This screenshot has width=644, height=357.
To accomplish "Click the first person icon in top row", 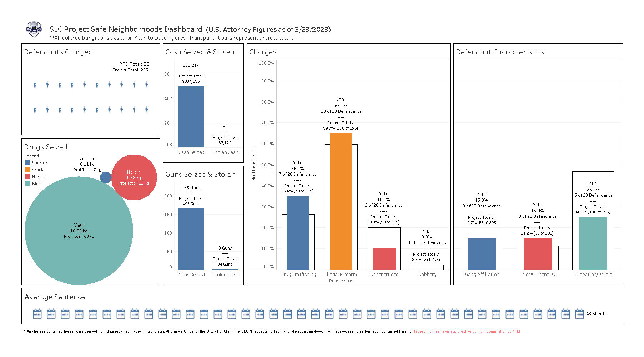I will 35,85.
